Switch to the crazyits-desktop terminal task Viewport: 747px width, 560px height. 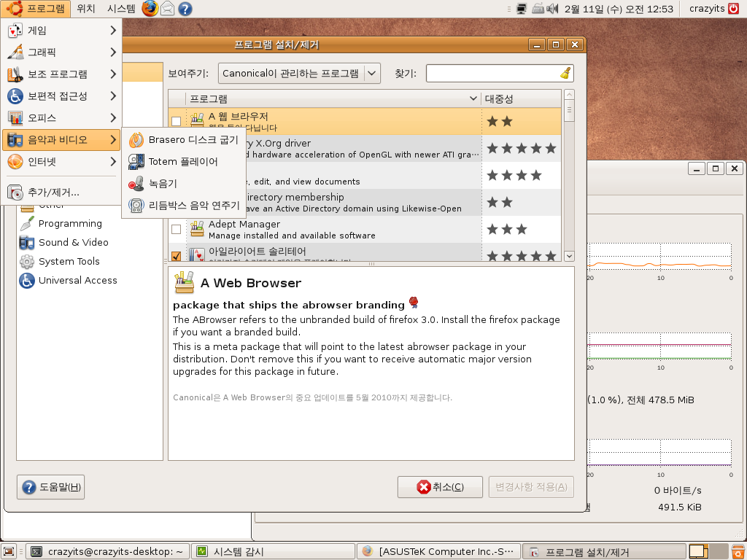(108, 551)
